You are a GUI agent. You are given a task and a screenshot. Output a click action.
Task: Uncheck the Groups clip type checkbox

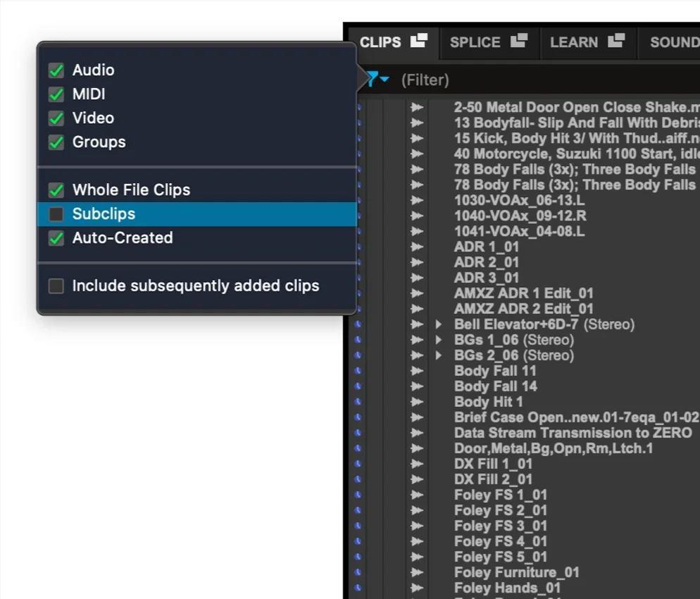pyautogui.click(x=56, y=142)
